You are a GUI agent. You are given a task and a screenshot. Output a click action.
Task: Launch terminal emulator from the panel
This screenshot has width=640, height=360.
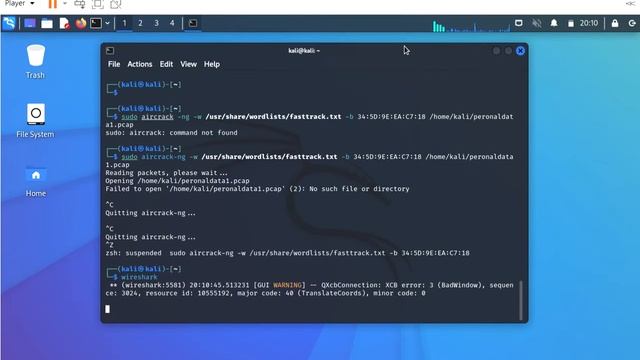tap(96, 23)
